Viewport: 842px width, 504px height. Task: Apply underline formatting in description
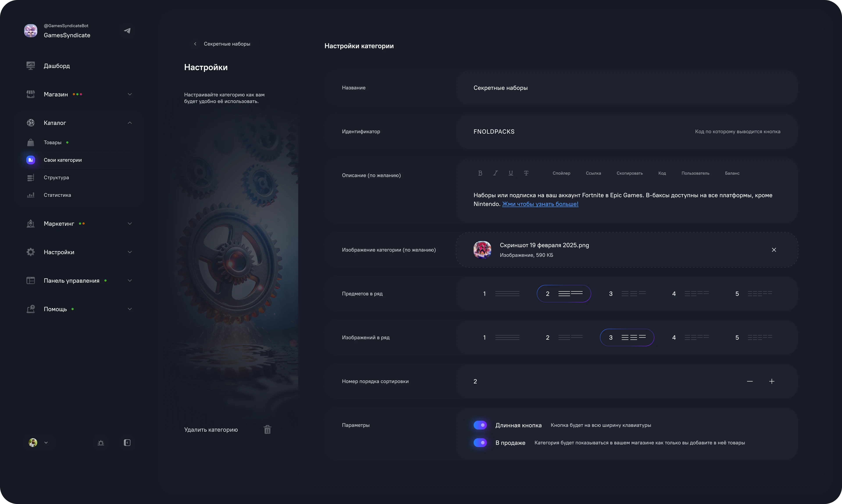[511, 173]
